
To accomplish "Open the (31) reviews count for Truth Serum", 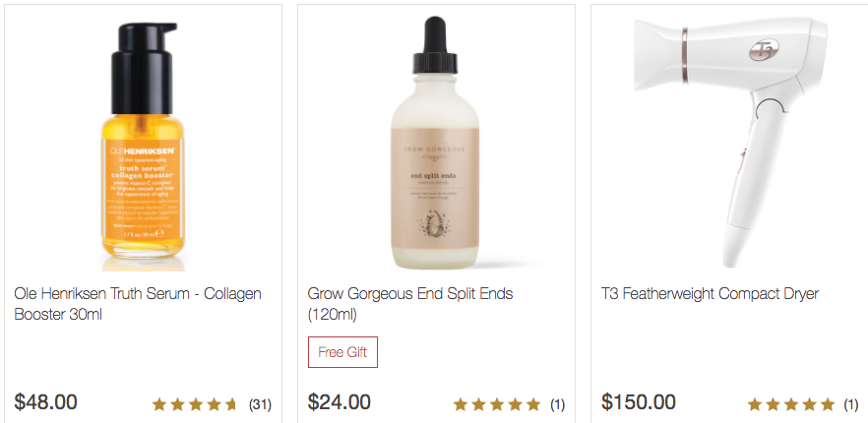I will click(x=260, y=404).
